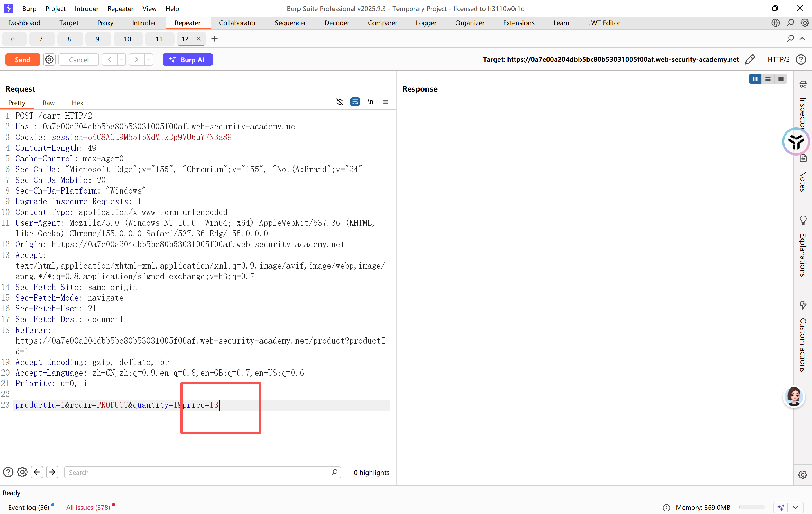Click the Burp global settings gear icon
The image size is (812, 514).
(805, 23)
